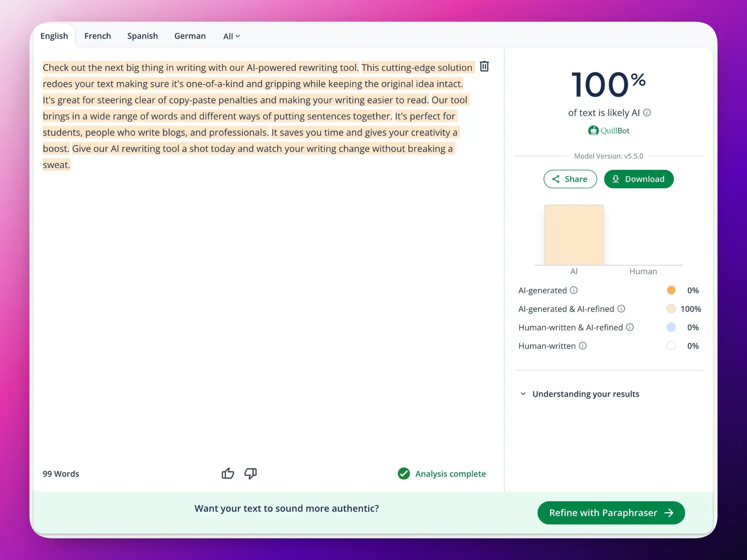
Task: Click the info icon beside Human-written
Action: coord(583,346)
